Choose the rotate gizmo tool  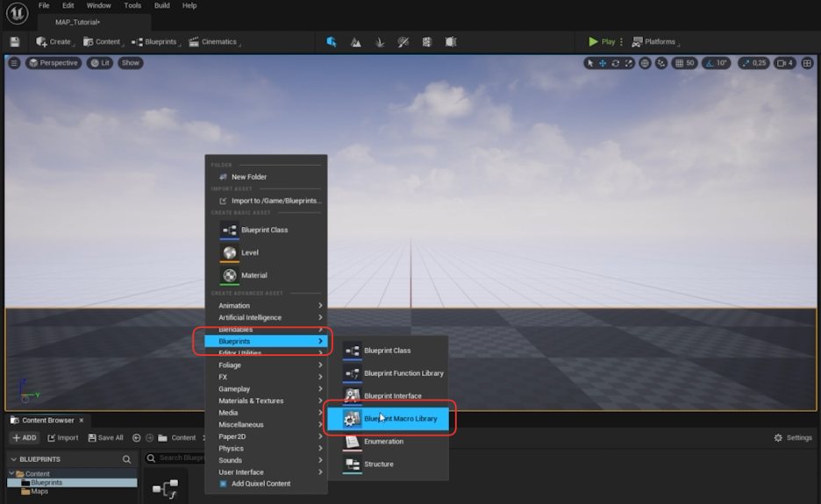click(x=616, y=63)
